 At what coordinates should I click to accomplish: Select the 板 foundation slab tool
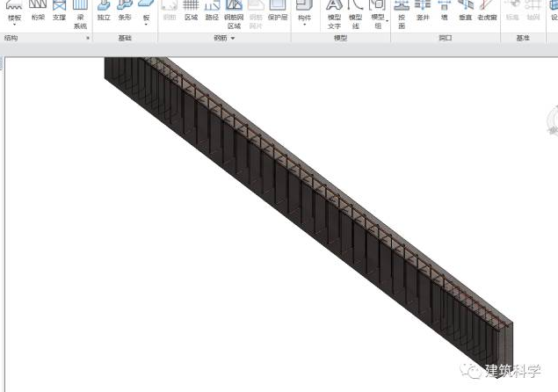coord(146,11)
